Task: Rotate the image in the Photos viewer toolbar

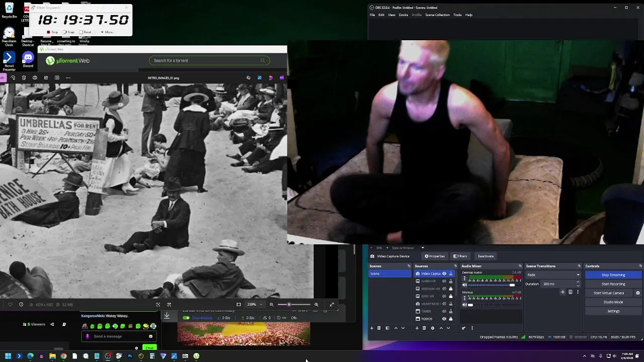Action: click(x=13, y=78)
